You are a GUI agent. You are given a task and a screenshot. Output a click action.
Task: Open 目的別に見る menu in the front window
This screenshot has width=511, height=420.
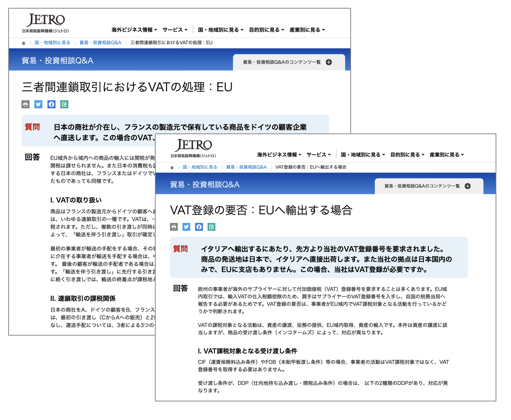(x=407, y=155)
